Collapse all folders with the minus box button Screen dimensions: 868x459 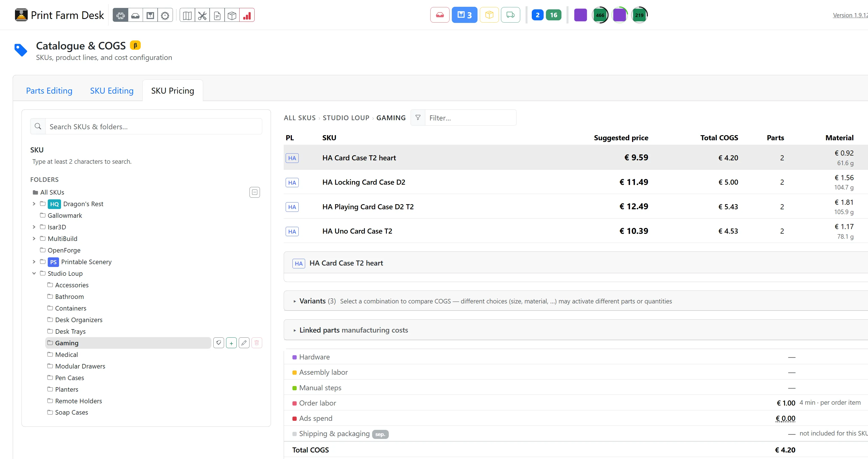pyautogui.click(x=255, y=192)
